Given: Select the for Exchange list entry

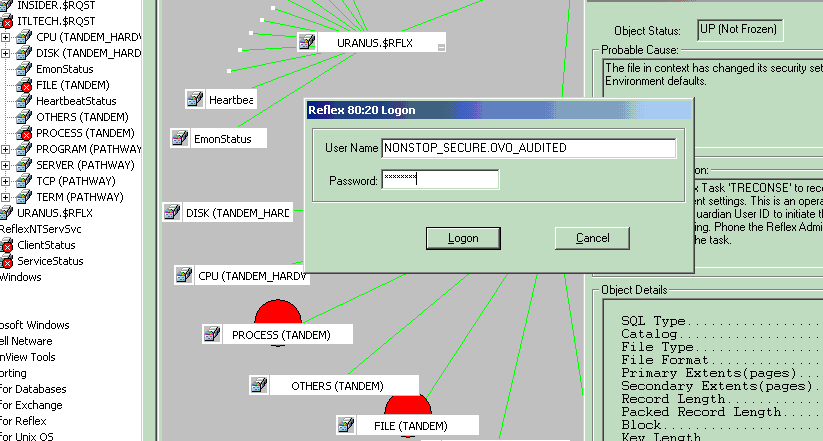Looking at the screenshot, I should coord(31,405).
